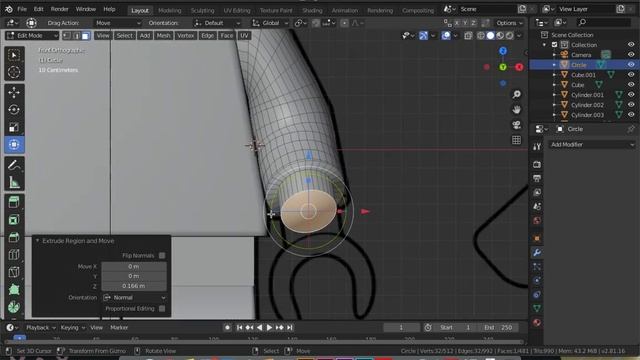Open the Drag Action Move dropdown

[x=118, y=23]
